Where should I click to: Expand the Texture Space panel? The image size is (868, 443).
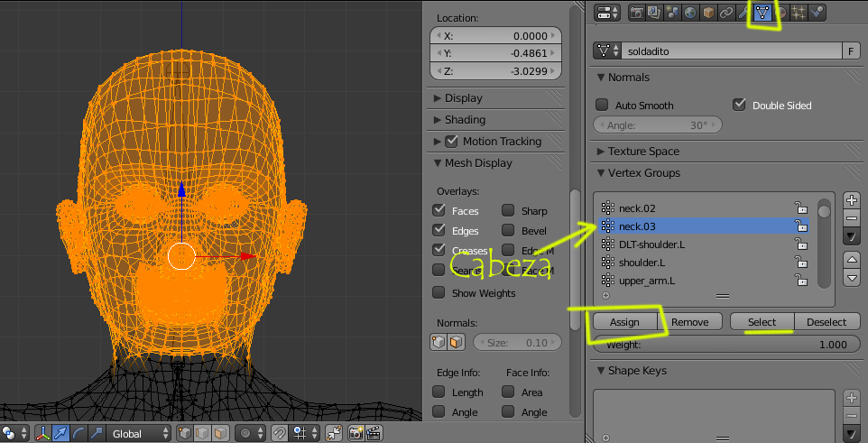click(x=643, y=152)
